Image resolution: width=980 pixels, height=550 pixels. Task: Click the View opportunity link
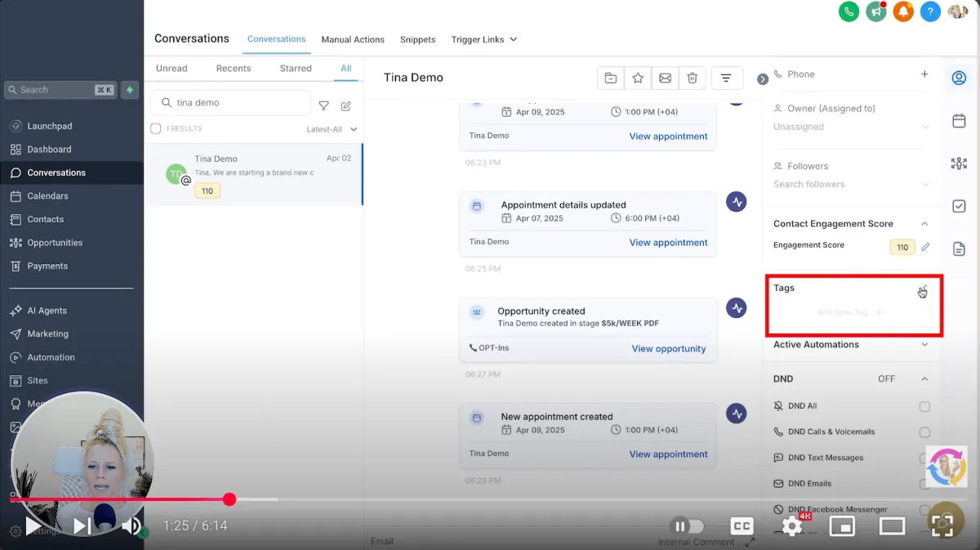coord(669,349)
